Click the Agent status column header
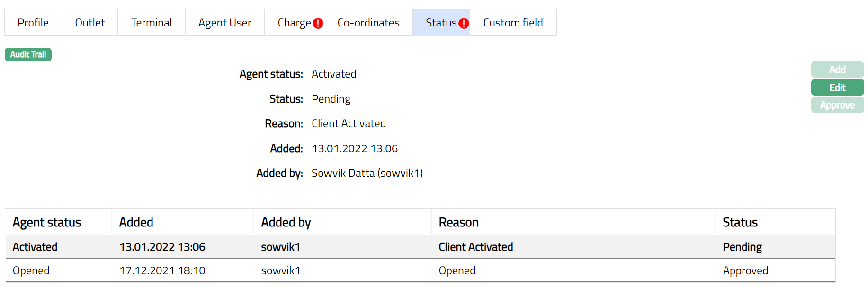The height and width of the screenshot is (287, 868). (47, 222)
